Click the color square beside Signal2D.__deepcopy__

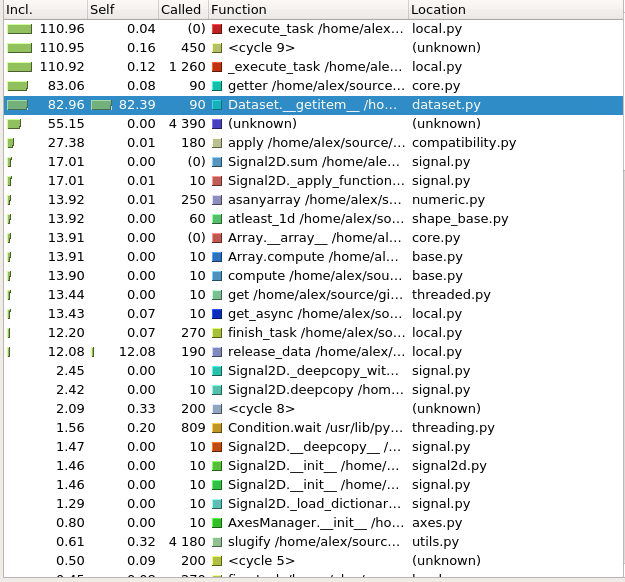[x=217, y=447]
